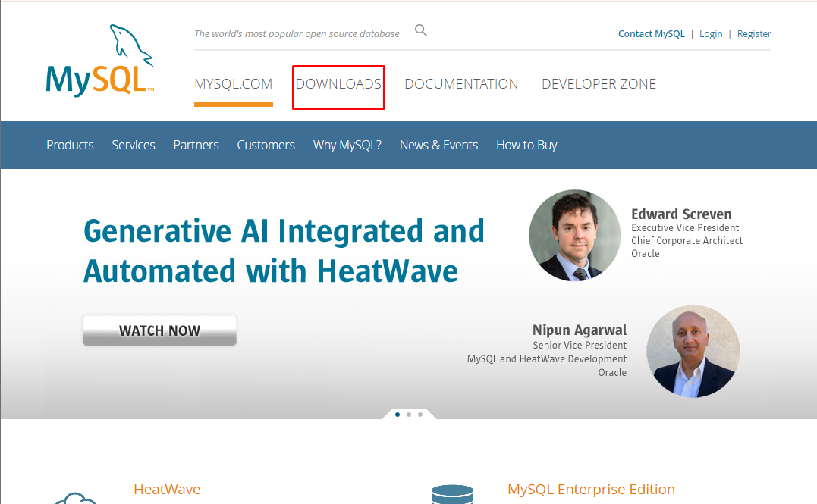This screenshot has height=504, width=817.
Task: Click the MySQL dolphin logo
Action: (100, 61)
